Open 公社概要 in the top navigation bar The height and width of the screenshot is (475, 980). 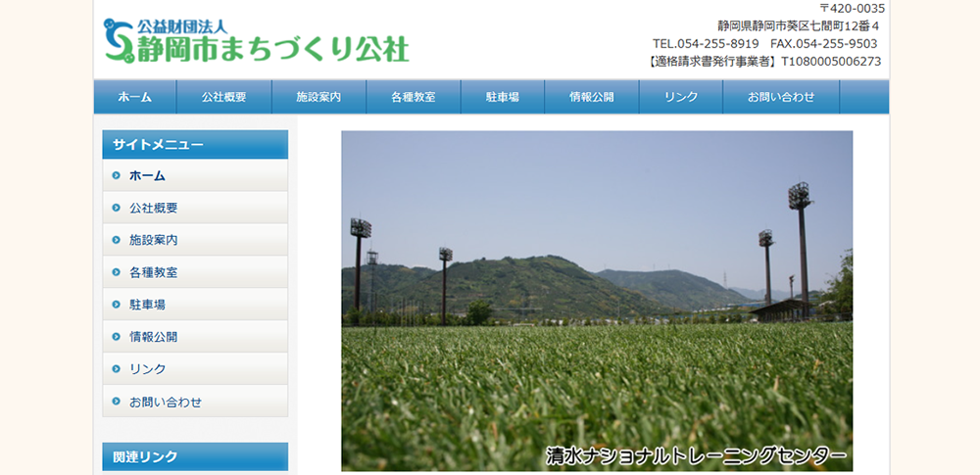tap(223, 97)
